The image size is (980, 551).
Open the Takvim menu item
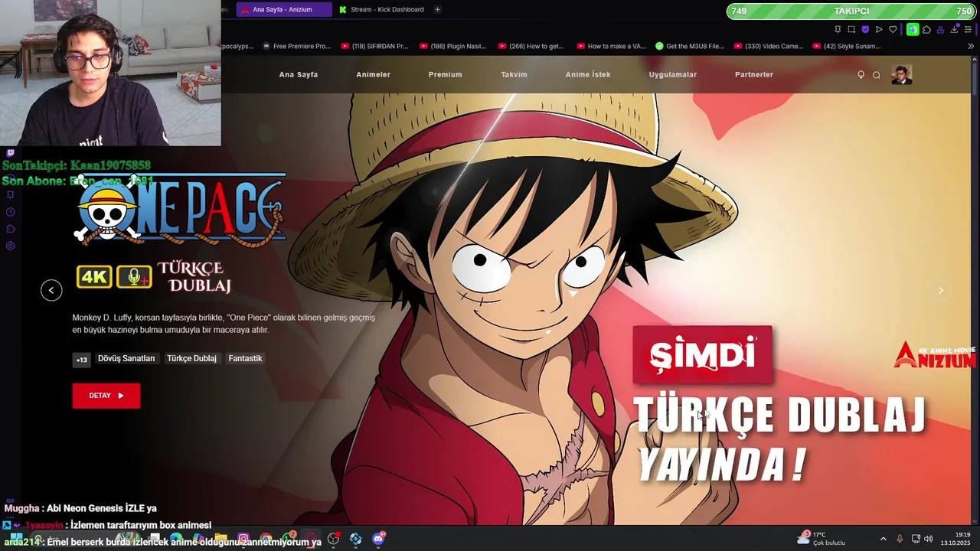[514, 74]
